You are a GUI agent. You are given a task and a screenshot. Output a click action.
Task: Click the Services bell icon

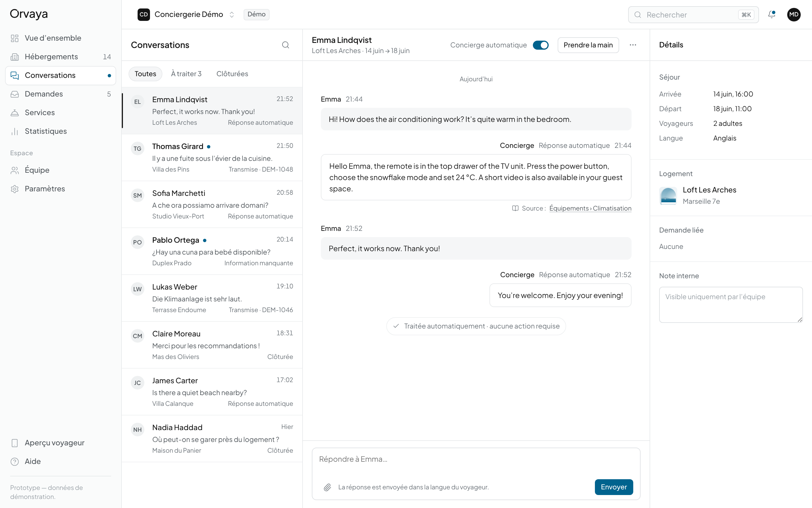pos(14,113)
